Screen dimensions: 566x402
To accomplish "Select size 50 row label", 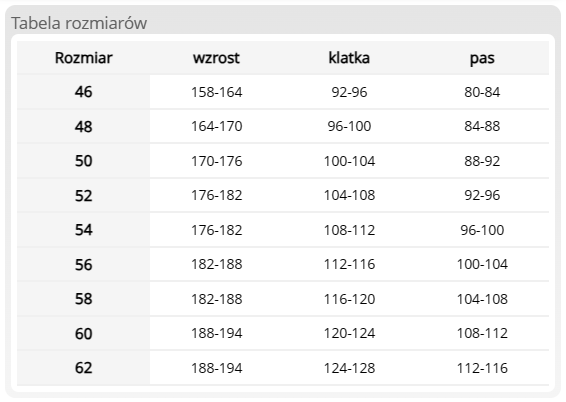I will [x=83, y=161].
